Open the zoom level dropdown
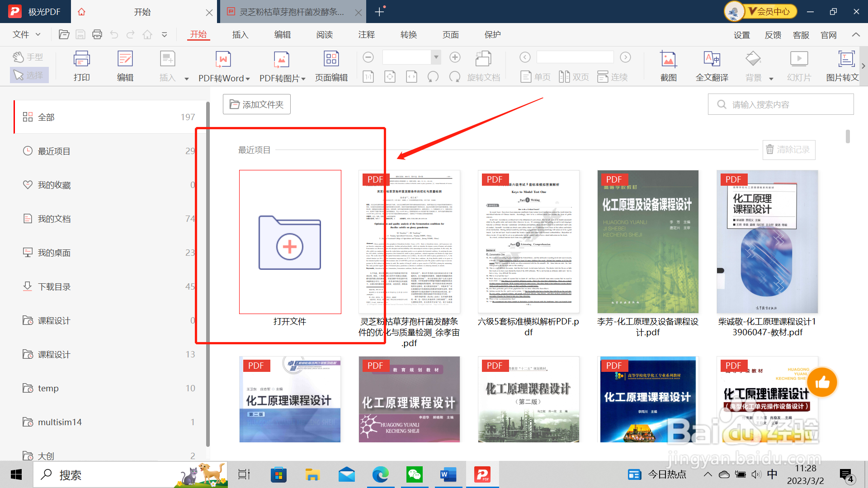The height and width of the screenshot is (488, 868). tap(435, 57)
